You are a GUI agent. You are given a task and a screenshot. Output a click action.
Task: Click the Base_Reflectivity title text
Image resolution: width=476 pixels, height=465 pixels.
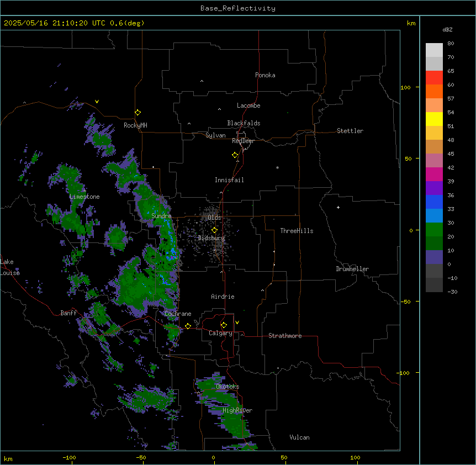click(238, 8)
